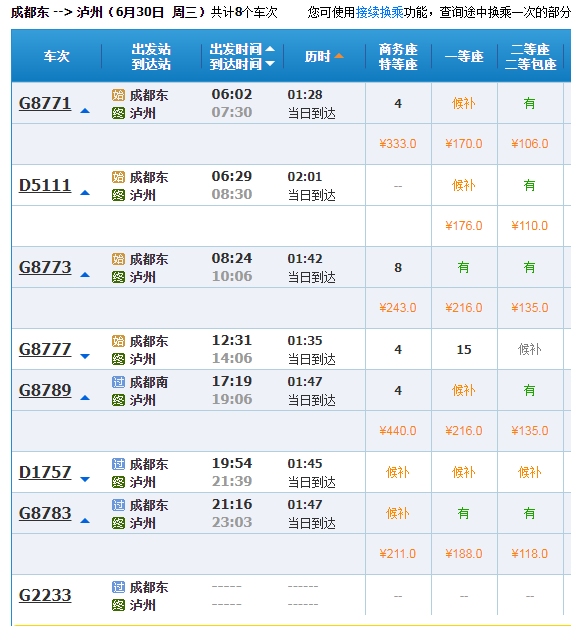Collapse price row for G8773
Image resolution: width=571 pixels, height=626 pixels.
point(85,275)
